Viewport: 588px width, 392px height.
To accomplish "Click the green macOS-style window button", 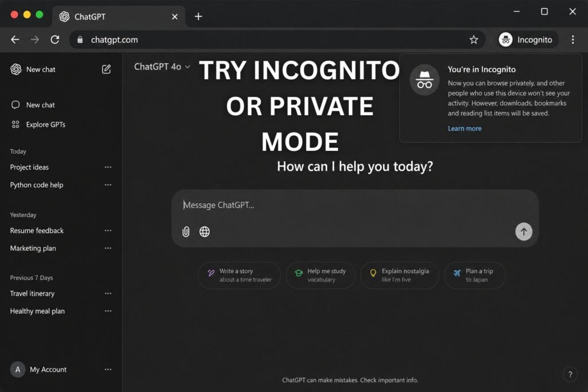I will coord(40,14).
